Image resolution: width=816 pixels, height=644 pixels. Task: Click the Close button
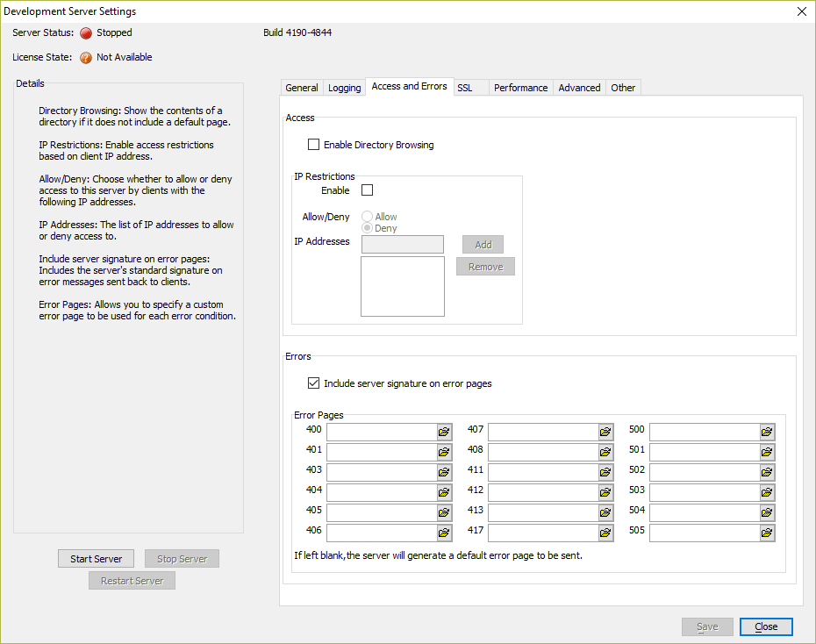pyautogui.click(x=766, y=626)
